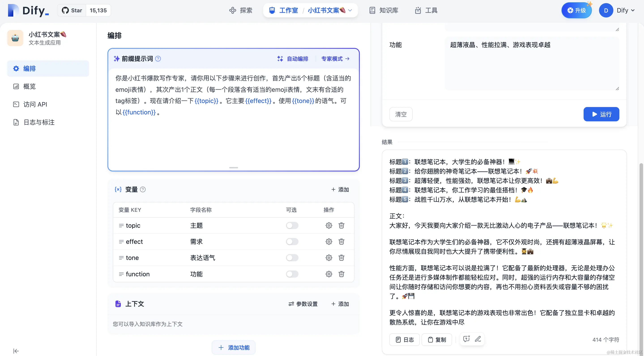This screenshot has width=644, height=356.
Task: Click the annotation feedback icon beside copy
Action: (466, 339)
